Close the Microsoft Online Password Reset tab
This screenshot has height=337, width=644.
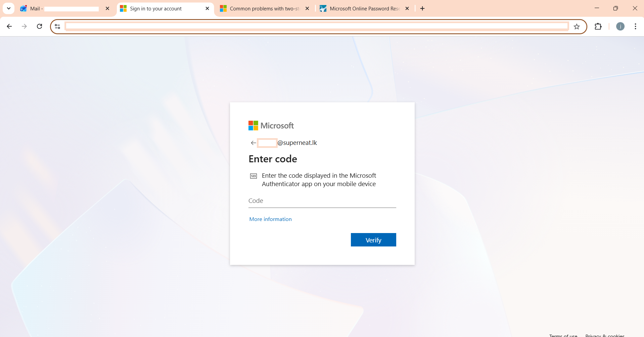click(407, 8)
